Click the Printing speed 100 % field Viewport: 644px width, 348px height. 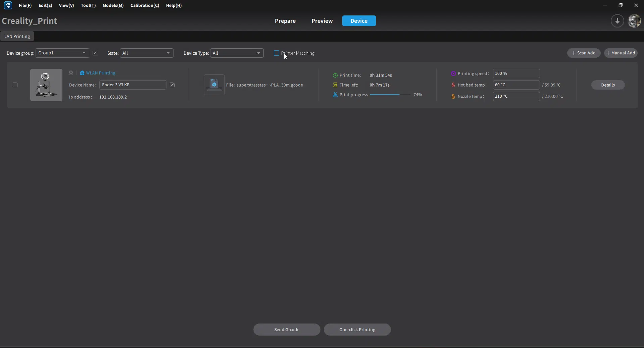click(x=516, y=73)
